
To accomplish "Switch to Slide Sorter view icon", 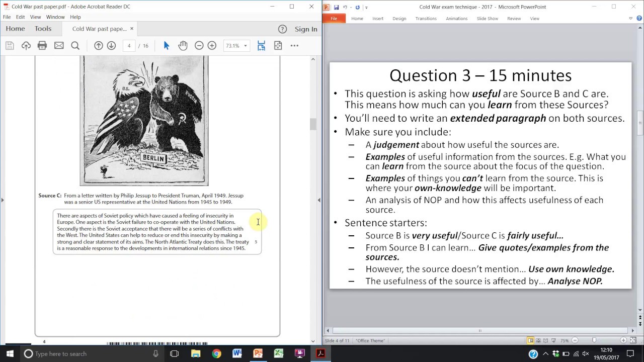I will point(538,340).
